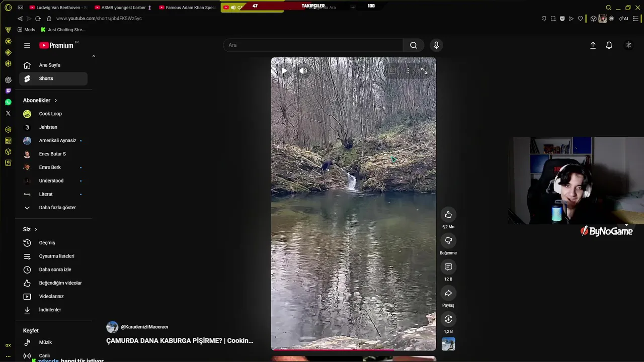Share the Short via Paylaş
The width and height of the screenshot is (644, 362).
448,293
